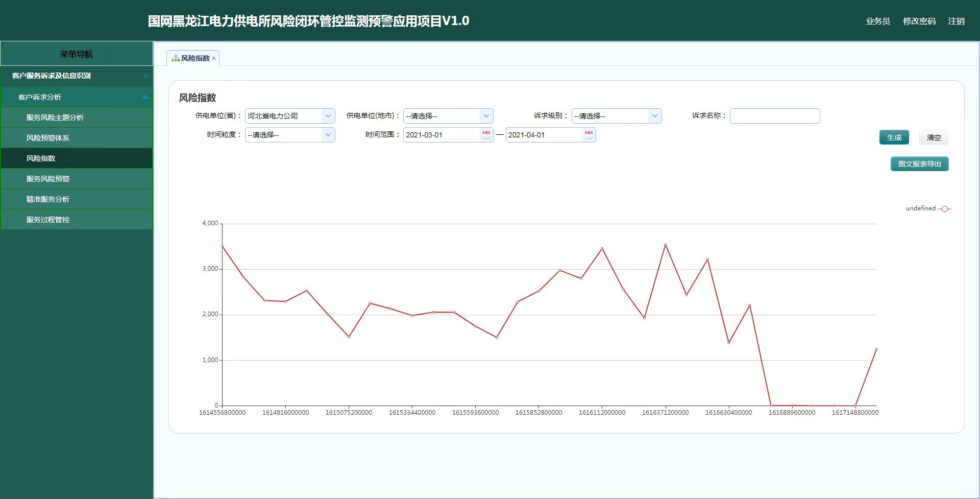Click the 菜单导航 header
The width and height of the screenshot is (980, 499).
pyautogui.click(x=77, y=54)
